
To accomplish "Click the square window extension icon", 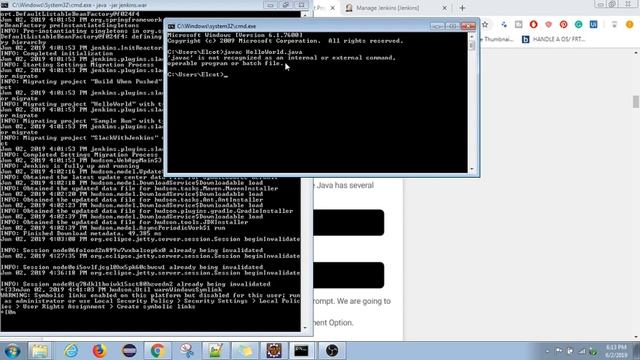I will [518, 24].
